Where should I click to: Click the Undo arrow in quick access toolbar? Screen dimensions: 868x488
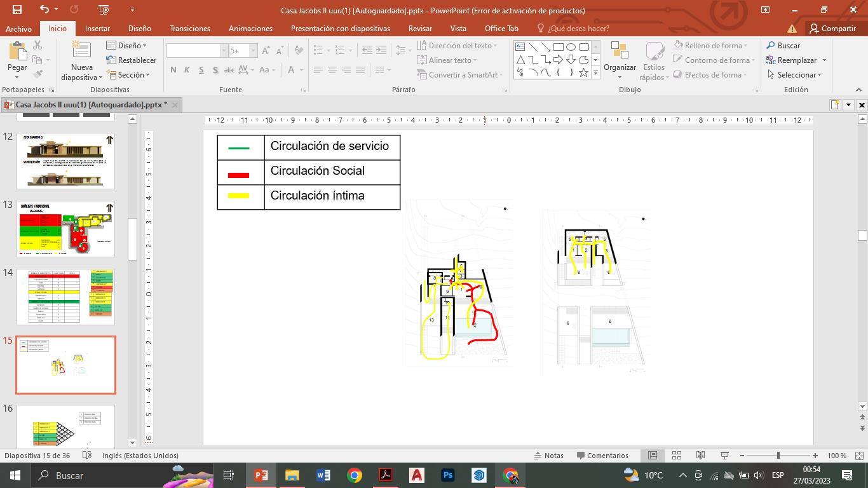44,10
